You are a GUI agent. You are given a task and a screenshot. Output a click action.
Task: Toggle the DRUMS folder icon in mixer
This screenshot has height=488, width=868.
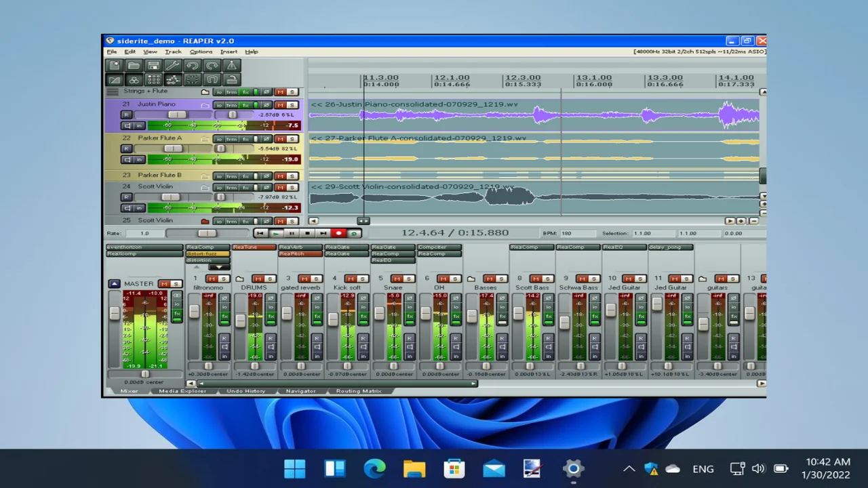coord(239,279)
